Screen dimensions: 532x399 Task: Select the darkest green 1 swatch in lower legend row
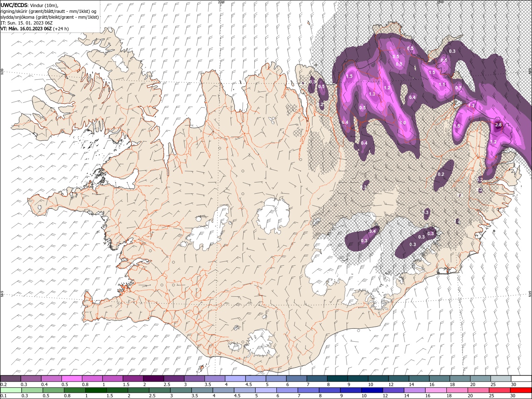coord(96,390)
